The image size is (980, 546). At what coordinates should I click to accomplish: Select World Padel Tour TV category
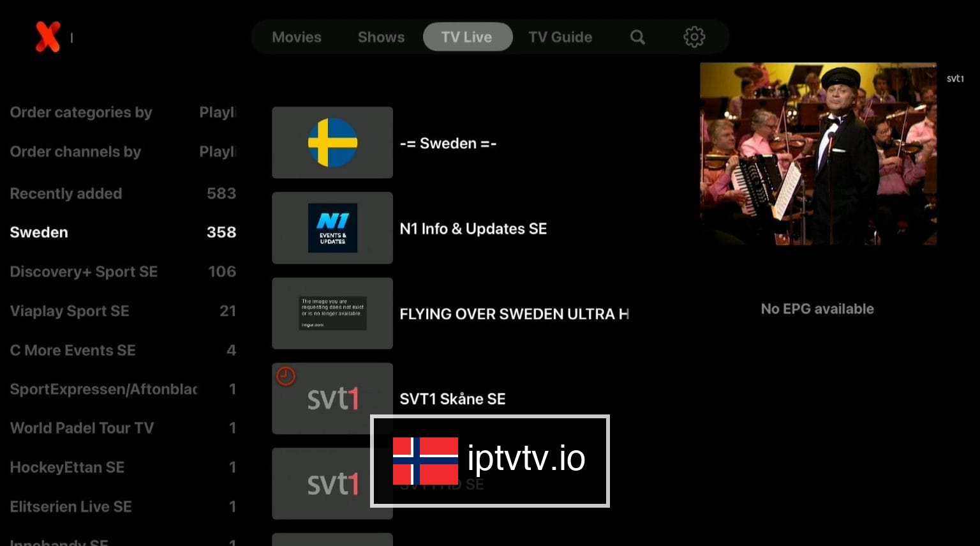(123, 428)
